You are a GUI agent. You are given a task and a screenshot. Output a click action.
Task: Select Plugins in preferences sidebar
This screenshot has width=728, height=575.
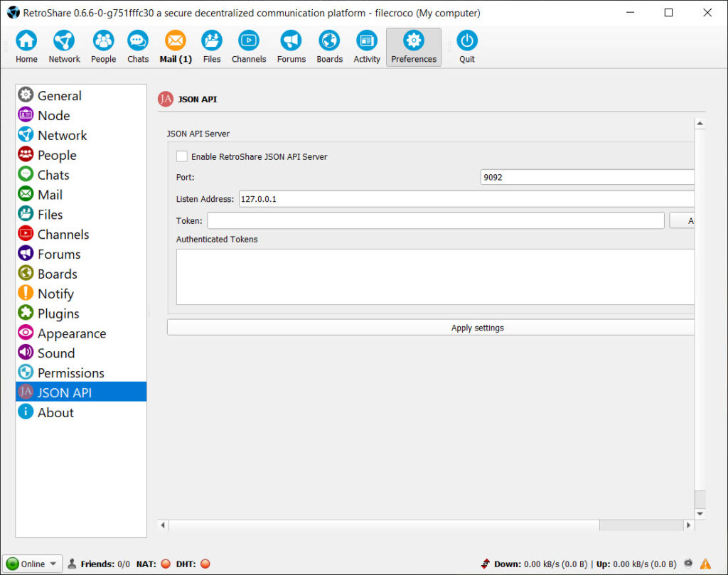81,313
